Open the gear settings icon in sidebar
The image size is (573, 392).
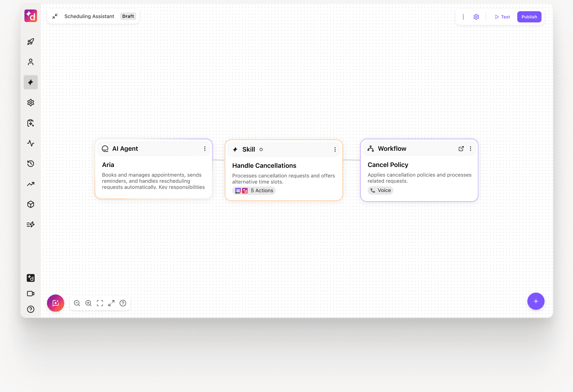(31, 103)
